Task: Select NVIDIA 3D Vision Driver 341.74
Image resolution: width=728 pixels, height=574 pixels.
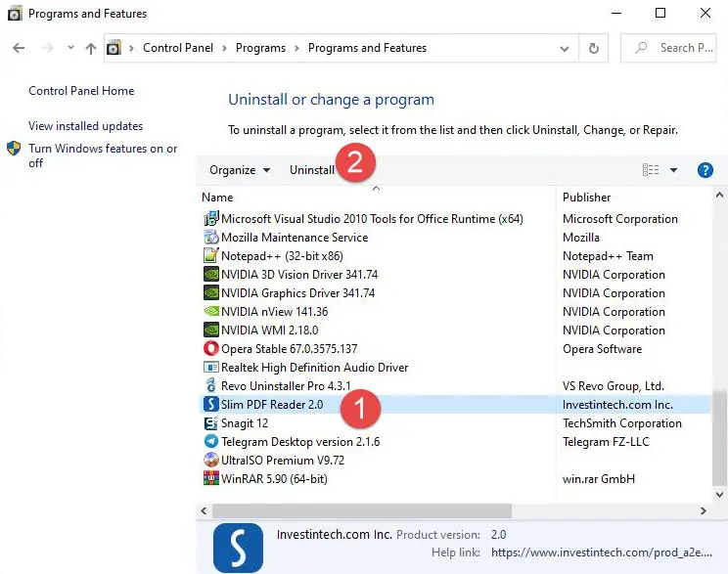Action: point(299,274)
